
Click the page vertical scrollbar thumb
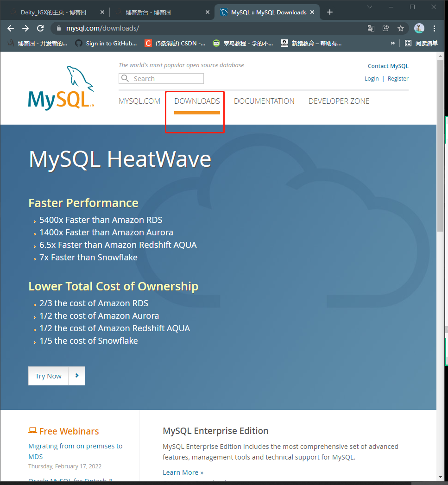click(x=440, y=145)
